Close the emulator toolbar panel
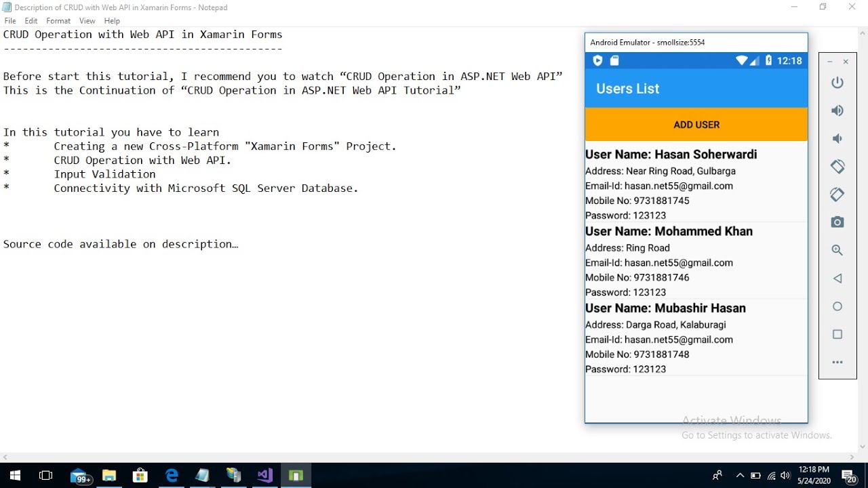The height and width of the screenshot is (488, 868). click(846, 62)
